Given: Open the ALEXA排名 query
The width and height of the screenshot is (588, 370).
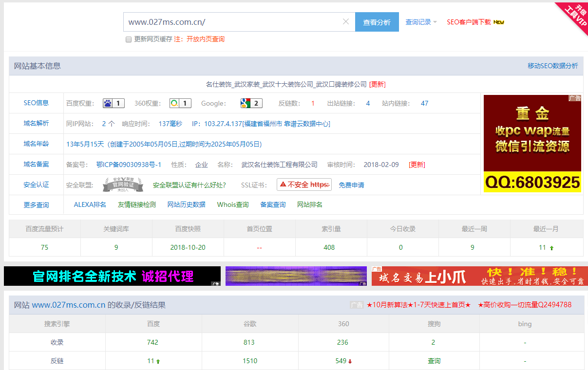Looking at the screenshot, I should (x=90, y=205).
